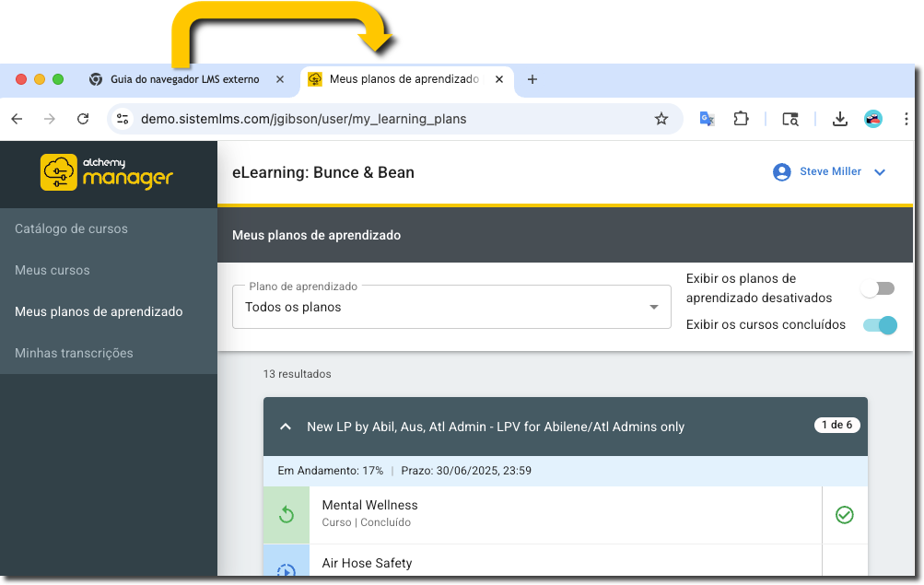Click the browser address bar URL

(304, 119)
